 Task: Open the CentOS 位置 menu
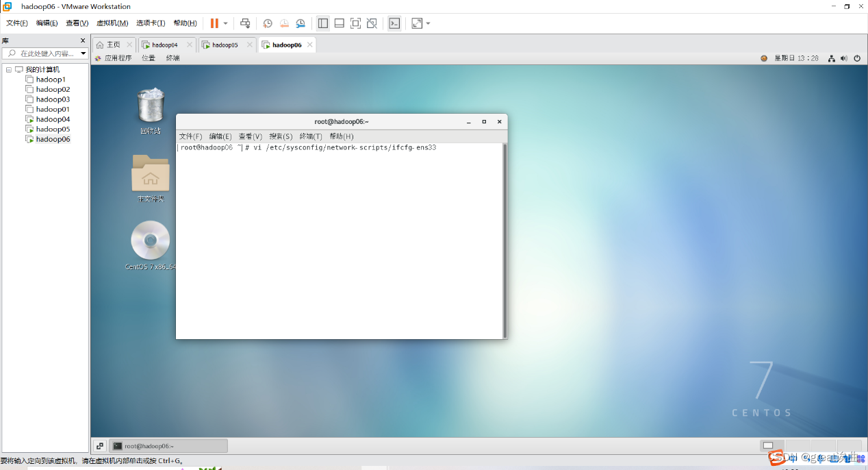click(149, 58)
